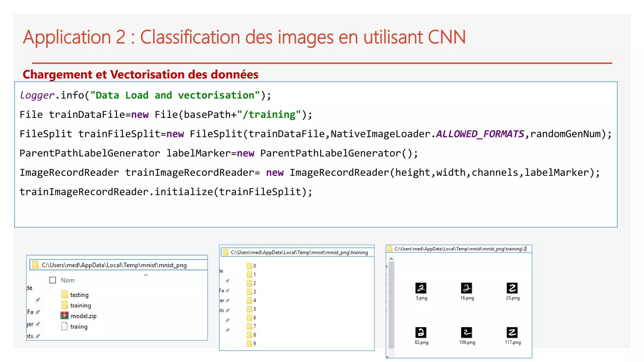Select the 25.png thumbnail

(x=512, y=288)
